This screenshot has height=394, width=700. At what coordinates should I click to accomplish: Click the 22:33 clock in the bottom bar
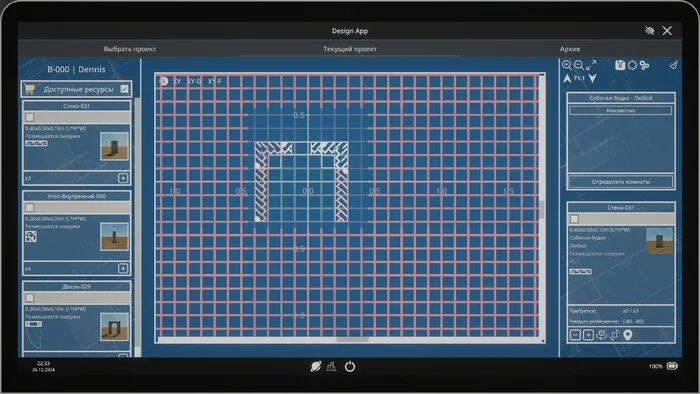(x=43, y=363)
